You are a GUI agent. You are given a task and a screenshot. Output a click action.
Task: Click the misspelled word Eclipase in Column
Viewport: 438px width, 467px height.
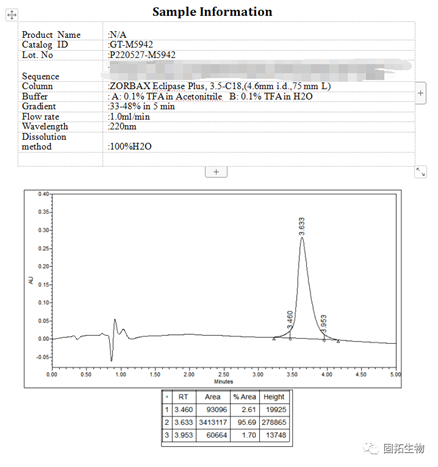click(x=169, y=86)
